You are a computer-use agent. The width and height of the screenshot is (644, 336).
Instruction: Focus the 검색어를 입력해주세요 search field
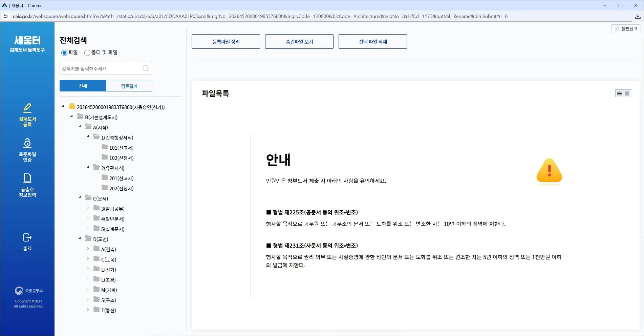(x=101, y=68)
